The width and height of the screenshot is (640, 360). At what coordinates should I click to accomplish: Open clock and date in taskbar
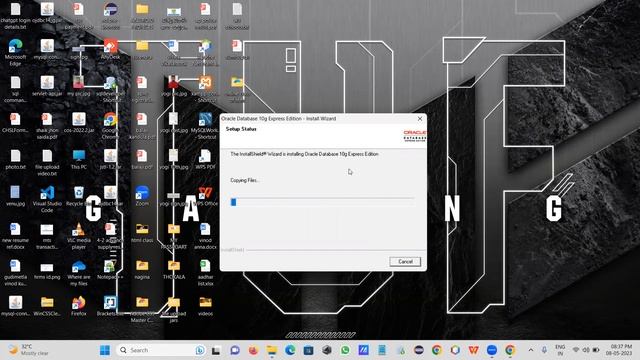click(x=620, y=350)
